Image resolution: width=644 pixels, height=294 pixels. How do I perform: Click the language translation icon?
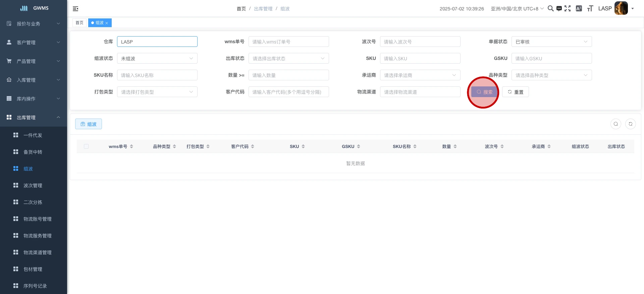(x=579, y=8)
